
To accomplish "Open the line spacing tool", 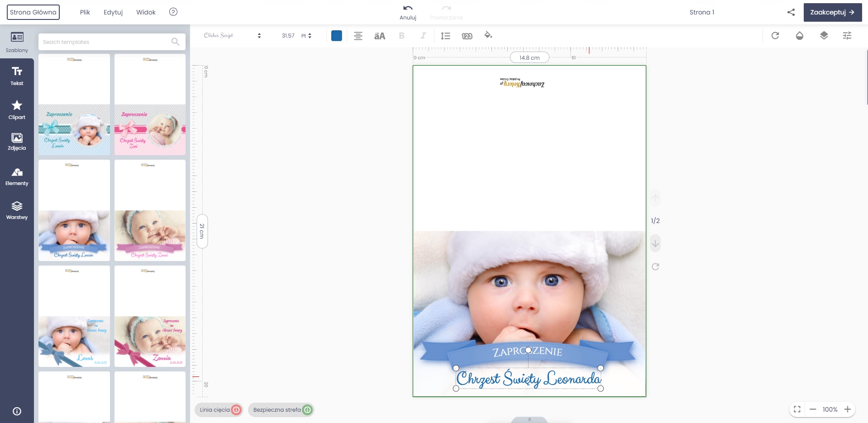I will click(x=445, y=36).
